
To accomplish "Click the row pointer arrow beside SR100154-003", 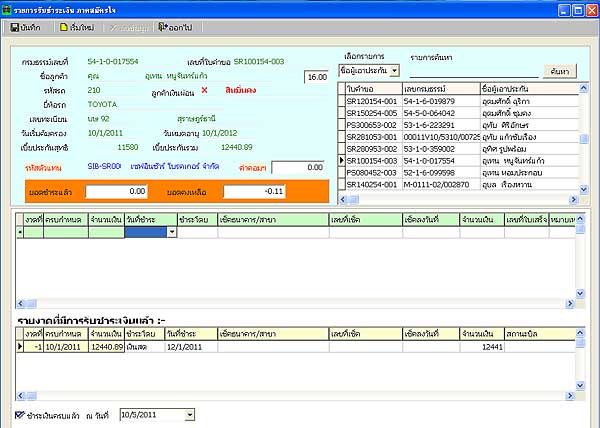I will click(x=342, y=160).
